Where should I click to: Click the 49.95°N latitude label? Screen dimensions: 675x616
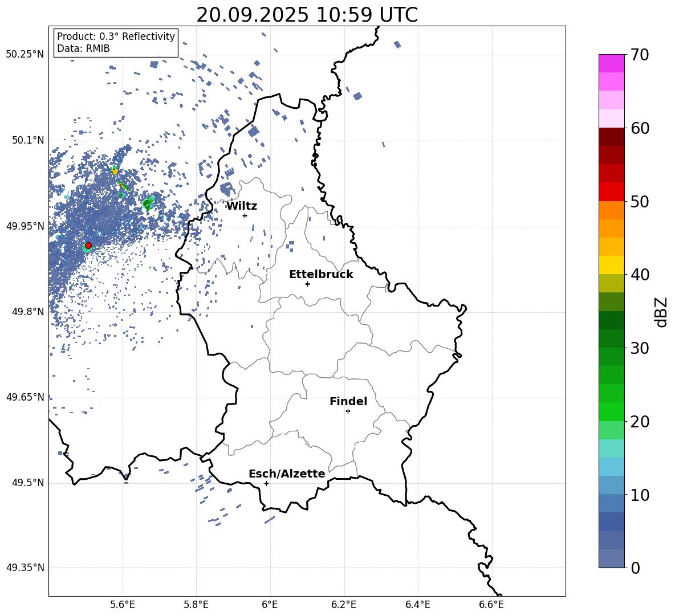click(x=25, y=226)
